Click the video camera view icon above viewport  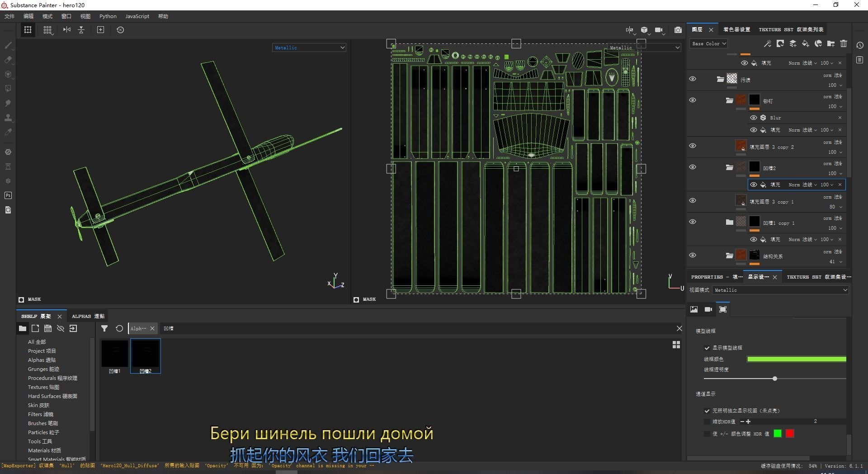click(x=659, y=30)
